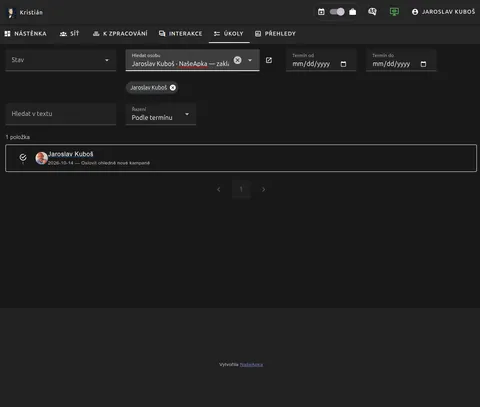Open the Jaroslav Kuboš task name
Viewport: 480px width, 407px height.
coord(71,154)
